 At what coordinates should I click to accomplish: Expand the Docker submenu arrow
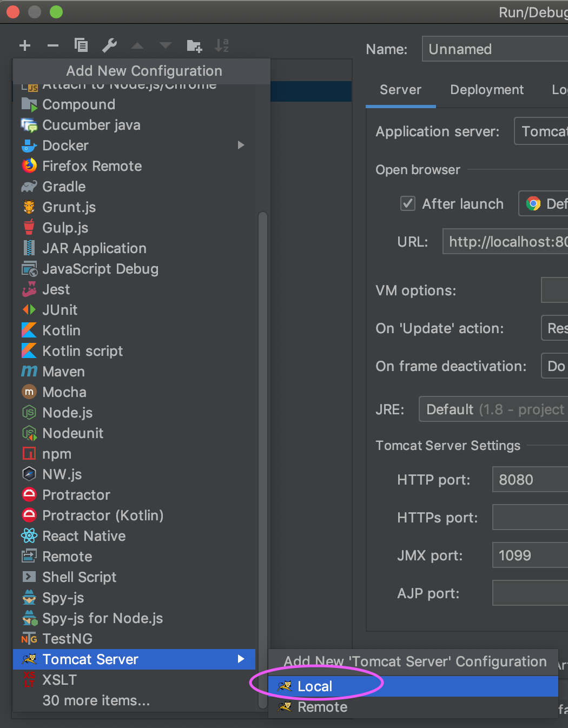[x=241, y=145]
